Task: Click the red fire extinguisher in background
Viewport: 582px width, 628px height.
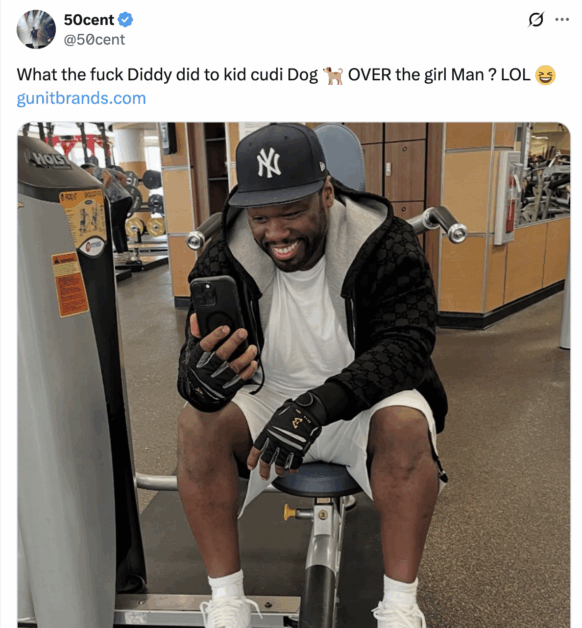Action: 510,205
